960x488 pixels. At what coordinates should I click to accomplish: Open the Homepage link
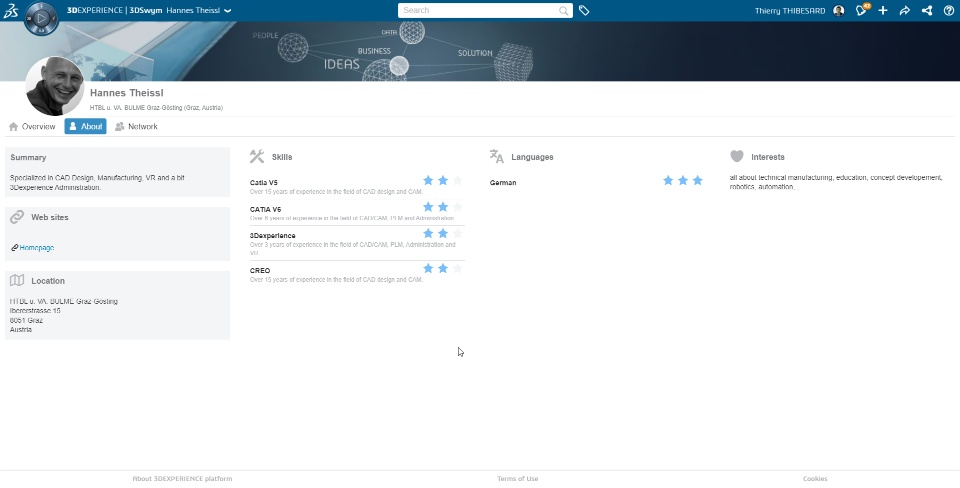[37, 247]
